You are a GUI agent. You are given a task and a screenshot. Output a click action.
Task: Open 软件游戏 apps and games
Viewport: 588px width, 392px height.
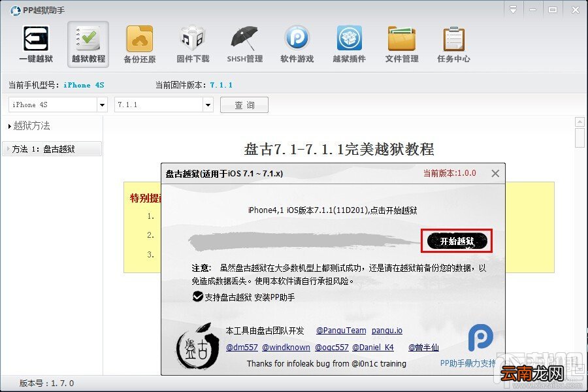[297, 44]
